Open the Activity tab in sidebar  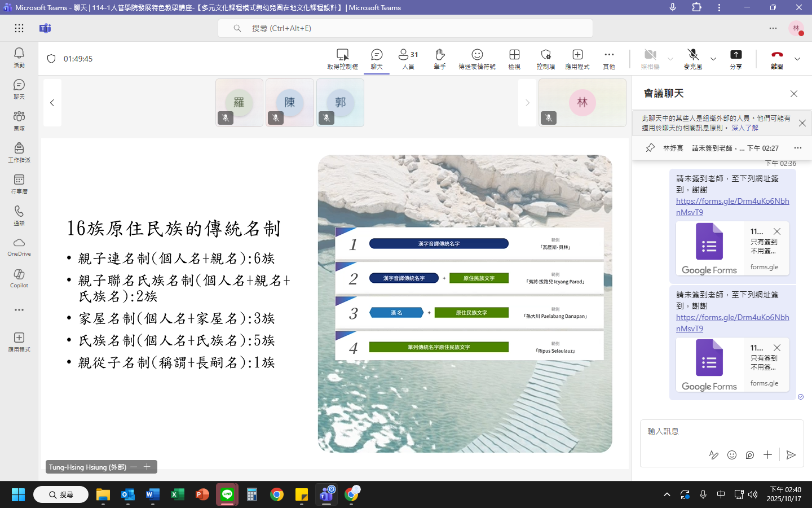coord(19,58)
